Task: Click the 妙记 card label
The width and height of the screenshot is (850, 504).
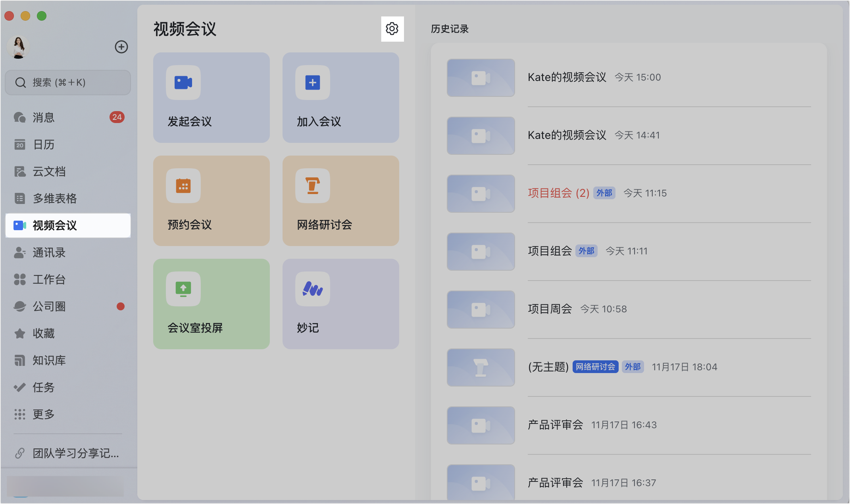Action: pyautogui.click(x=308, y=328)
